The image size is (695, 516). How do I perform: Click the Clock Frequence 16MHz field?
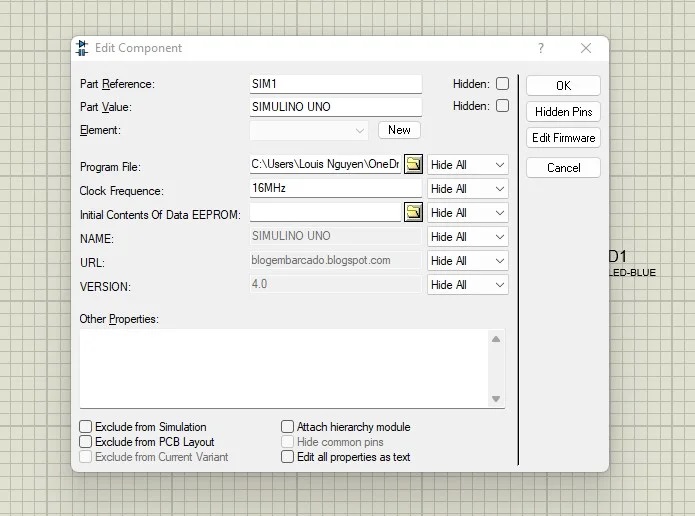[x=336, y=188]
